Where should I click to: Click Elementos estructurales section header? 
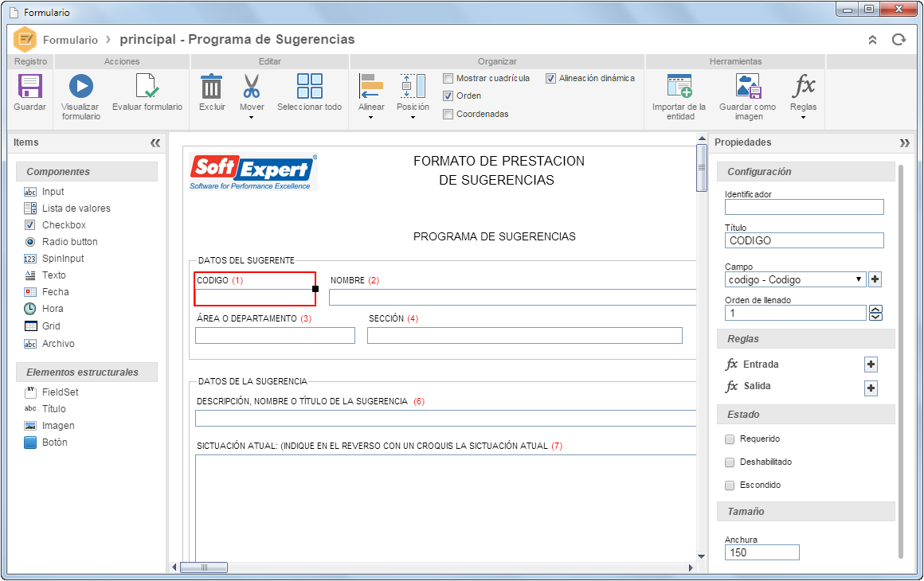(87, 372)
